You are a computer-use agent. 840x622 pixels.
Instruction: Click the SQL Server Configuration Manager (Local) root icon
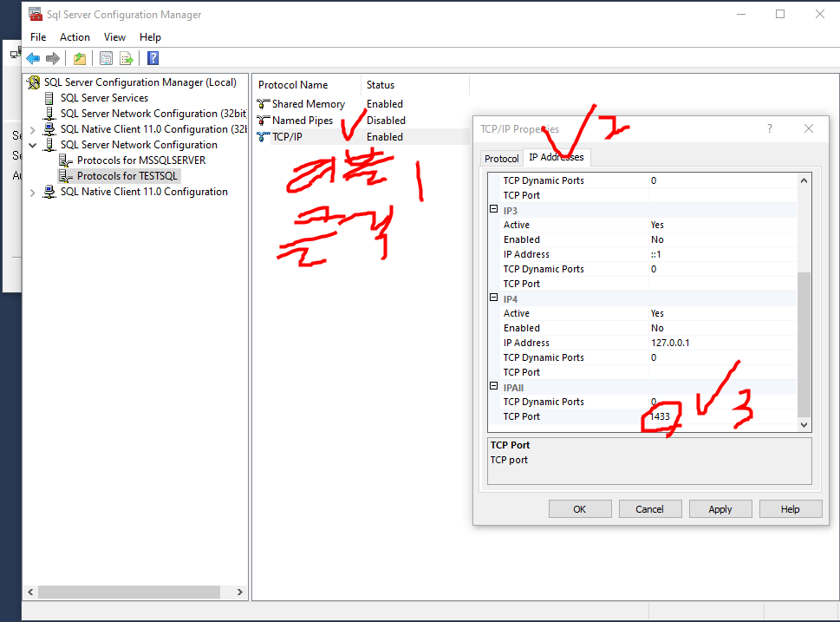tap(34, 82)
